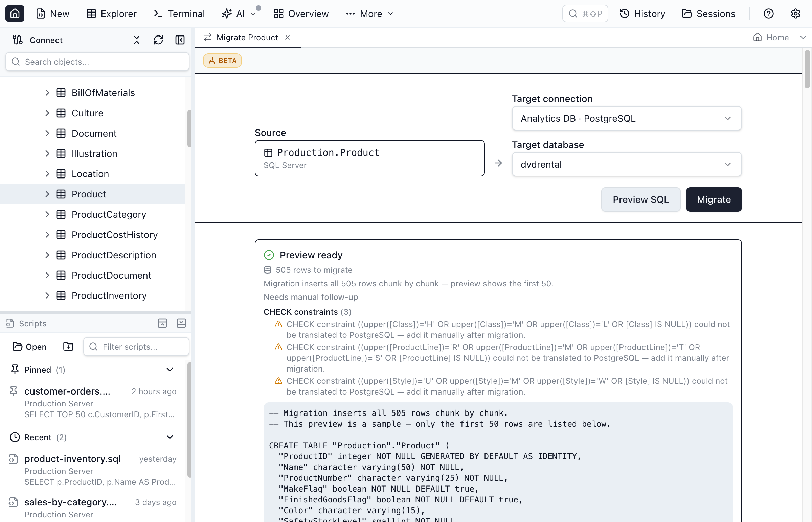812x522 pixels.
Task: Expand the BillOfMaterials table node
Action: (x=47, y=93)
